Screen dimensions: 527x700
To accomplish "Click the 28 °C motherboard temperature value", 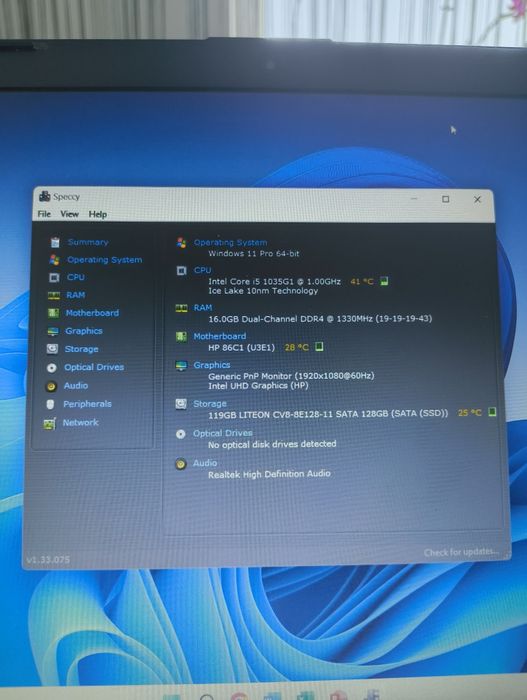I will click(297, 347).
